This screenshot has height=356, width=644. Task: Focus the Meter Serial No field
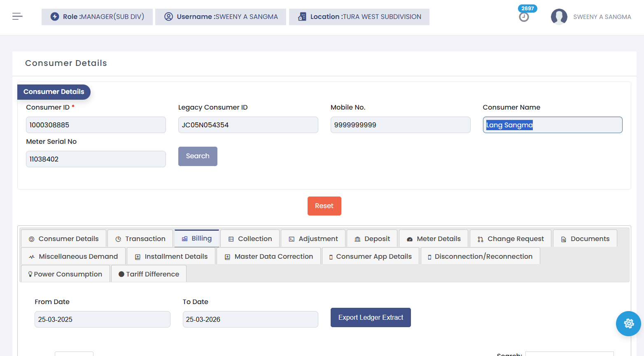tap(96, 159)
